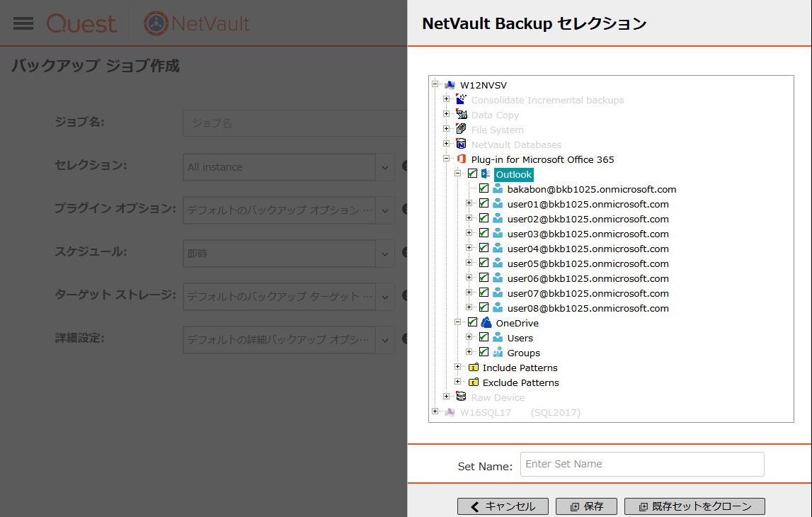Click the Raw Device disk icon
This screenshot has height=517, width=812.
tap(461, 397)
